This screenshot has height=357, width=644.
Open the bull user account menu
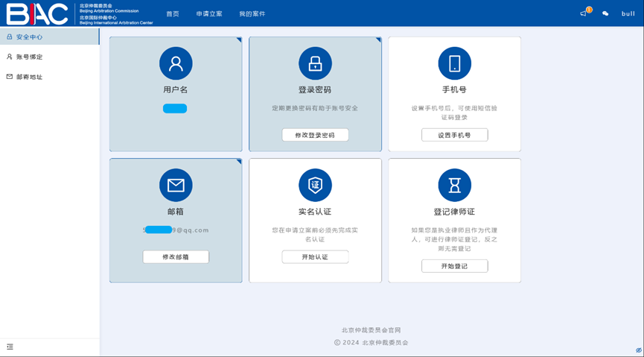click(628, 13)
